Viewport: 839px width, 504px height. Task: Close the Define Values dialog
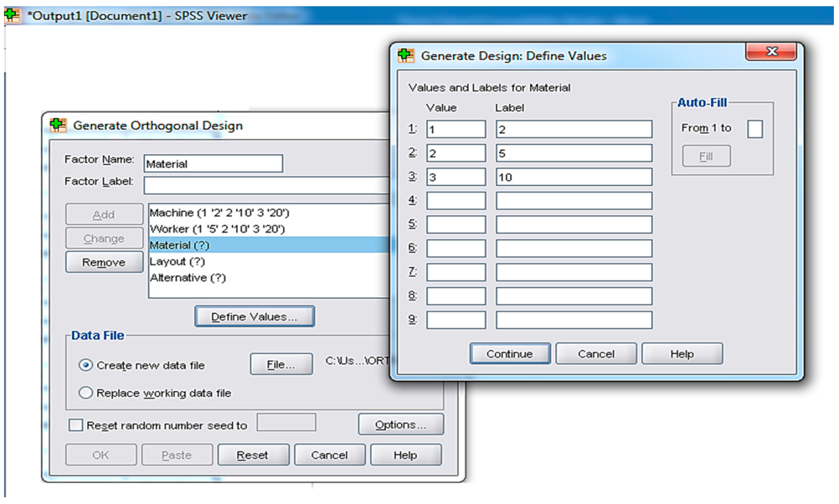tap(771, 51)
